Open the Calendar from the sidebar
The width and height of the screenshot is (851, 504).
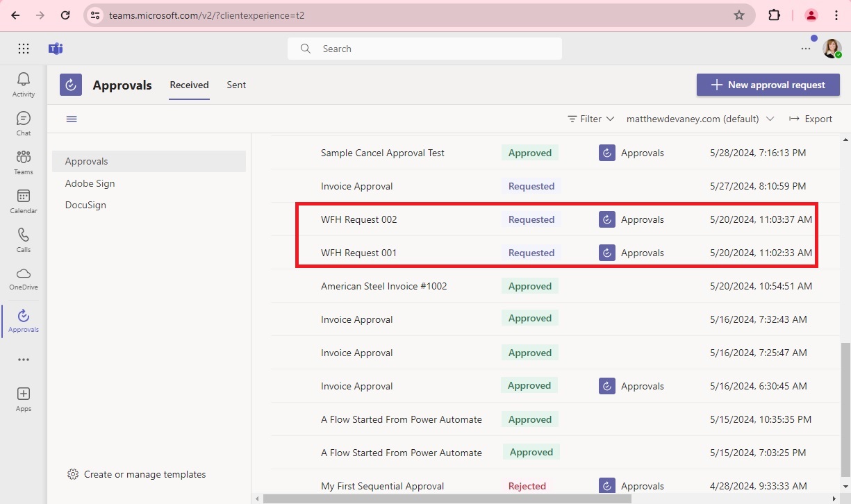23,200
